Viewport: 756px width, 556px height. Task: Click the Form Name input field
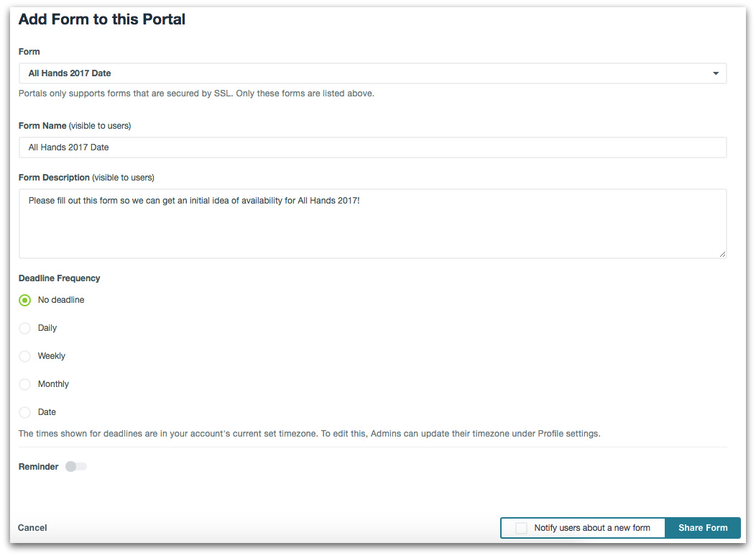click(x=372, y=147)
